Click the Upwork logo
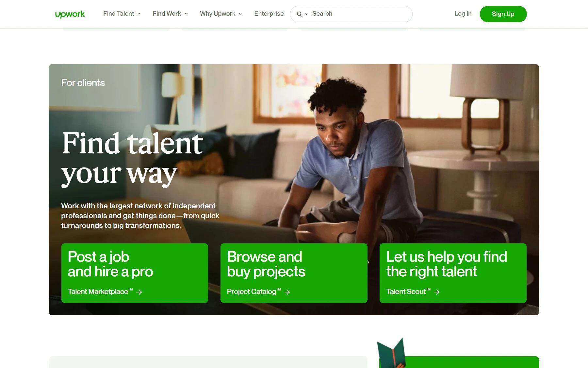This screenshot has height=368, width=588. pyautogui.click(x=70, y=14)
